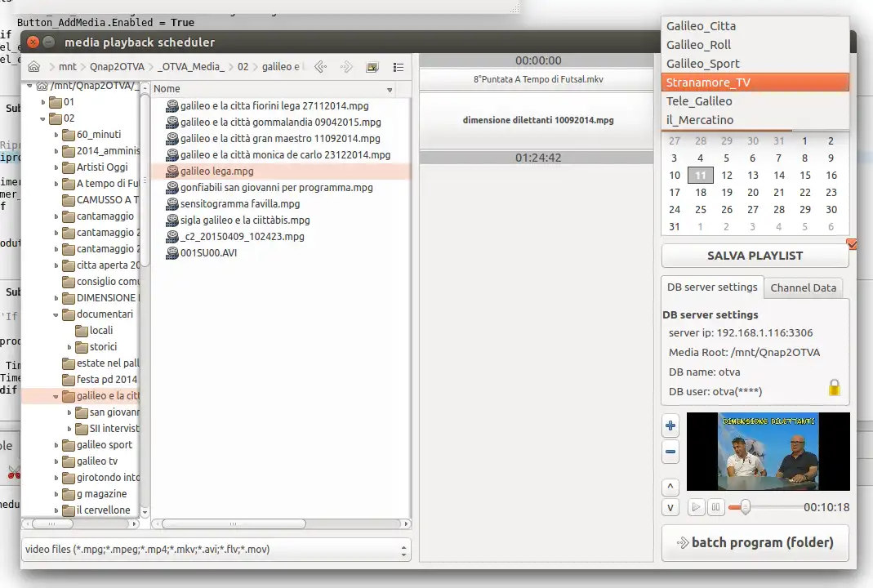Start preview with the play button
Viewport: 873px width, 588px height.
696,507
